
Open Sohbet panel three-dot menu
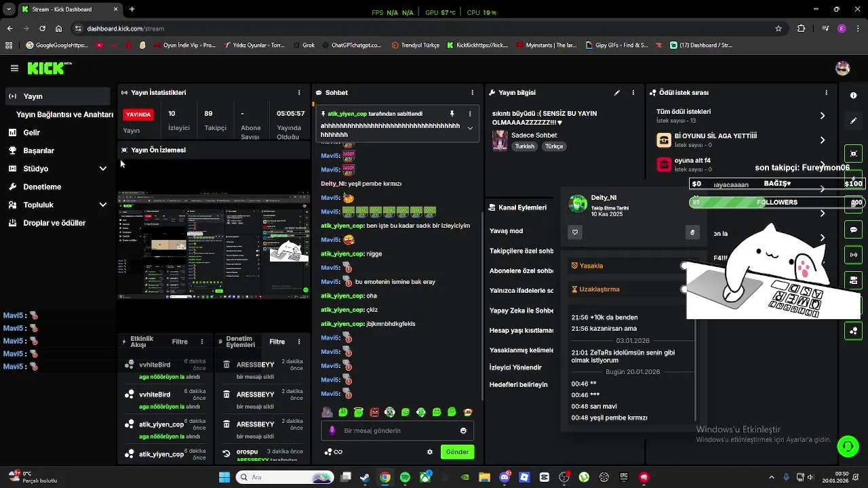pos(473,92)
